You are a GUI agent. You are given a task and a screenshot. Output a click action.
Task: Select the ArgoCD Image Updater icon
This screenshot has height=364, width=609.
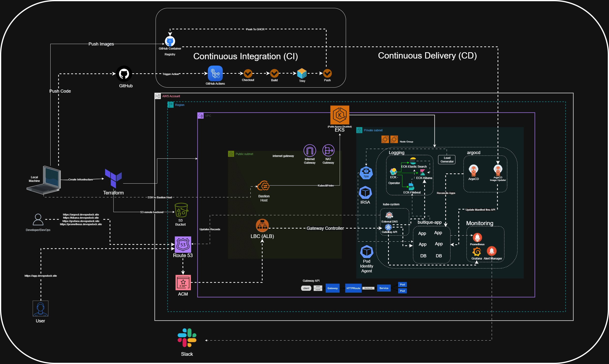[498, 170]
